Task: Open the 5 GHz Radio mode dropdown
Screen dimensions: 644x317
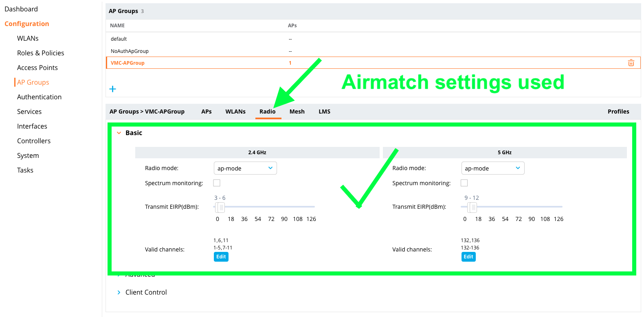Action: [x=493, y=168]
